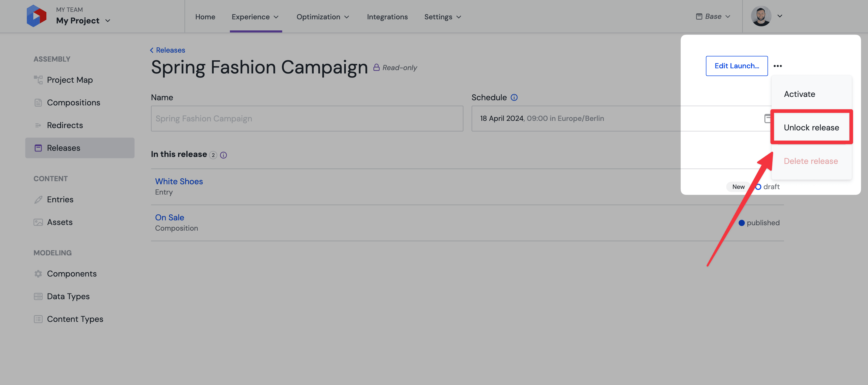Click the Entries pencil icon
This screenshot has height=385, width=868.
point(38,199)
